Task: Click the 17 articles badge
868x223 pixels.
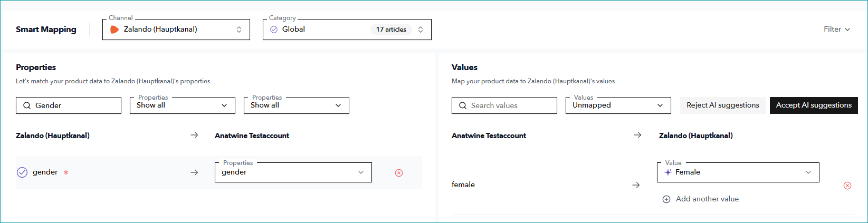Action: click(391, 30)
